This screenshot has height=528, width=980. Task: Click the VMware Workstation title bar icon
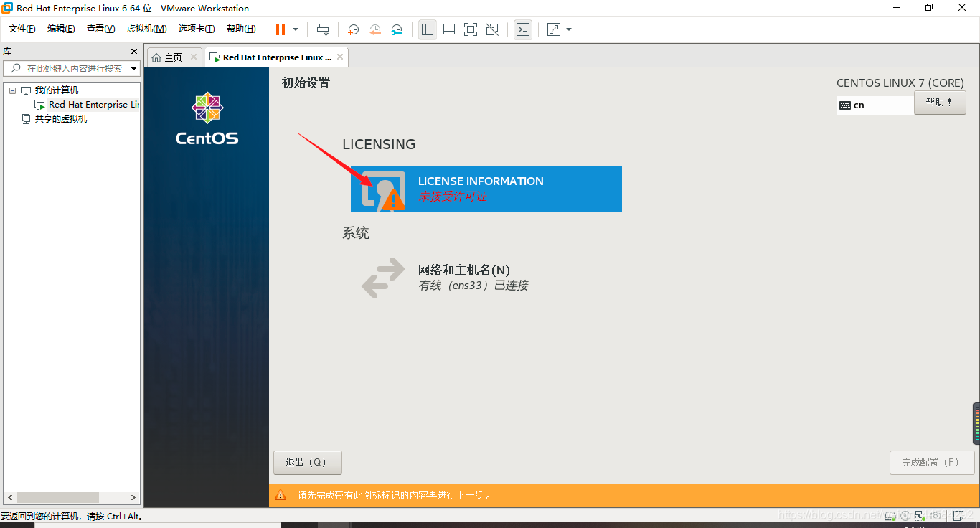(7, 8)
